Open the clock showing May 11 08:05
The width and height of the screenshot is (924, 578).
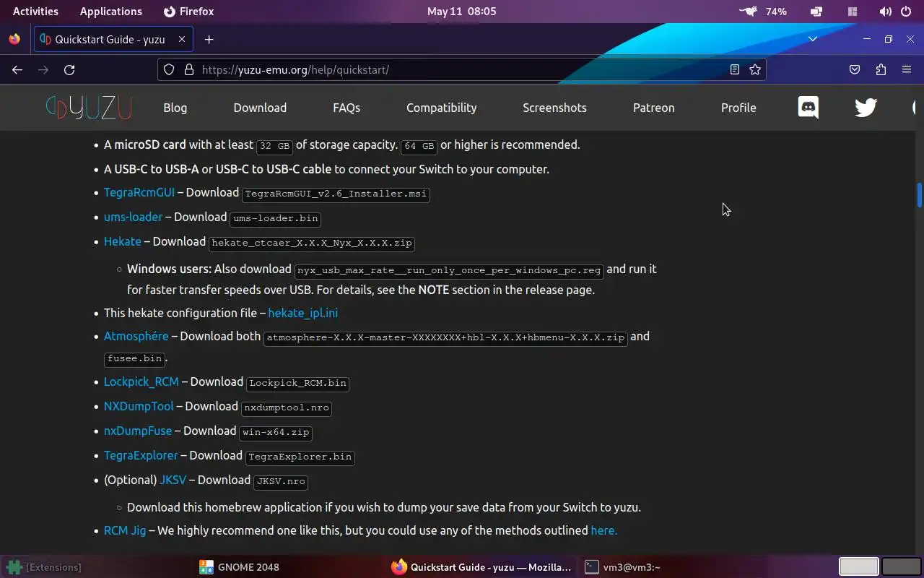click(x=462, y=12)
